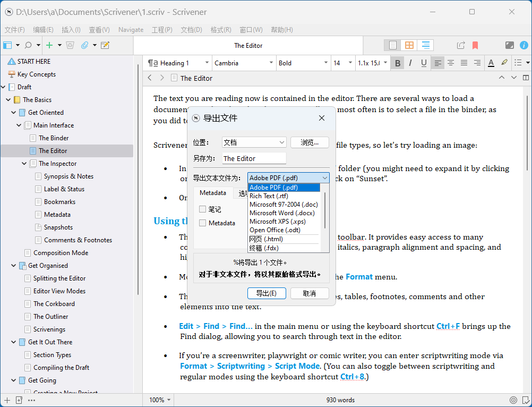Go to next document down arrow
Screen dimensions: 532x407
[513, 78]
